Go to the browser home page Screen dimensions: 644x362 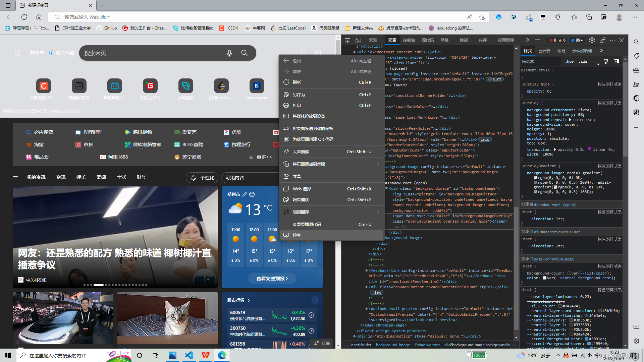[x=39, y=17]
